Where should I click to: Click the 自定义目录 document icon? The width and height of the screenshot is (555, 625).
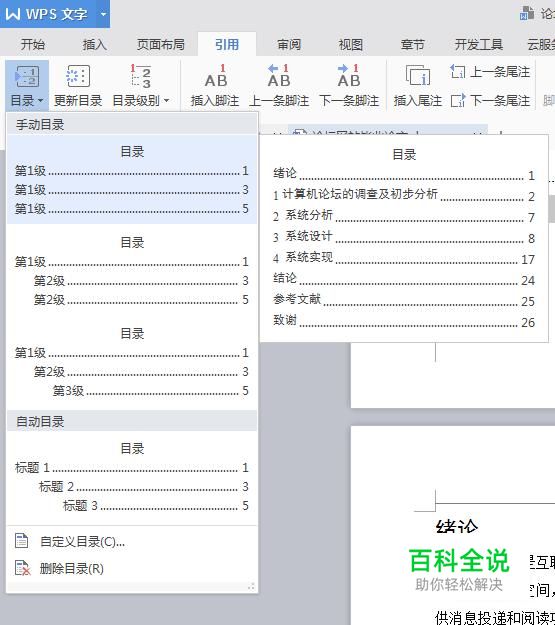[22, 541]
